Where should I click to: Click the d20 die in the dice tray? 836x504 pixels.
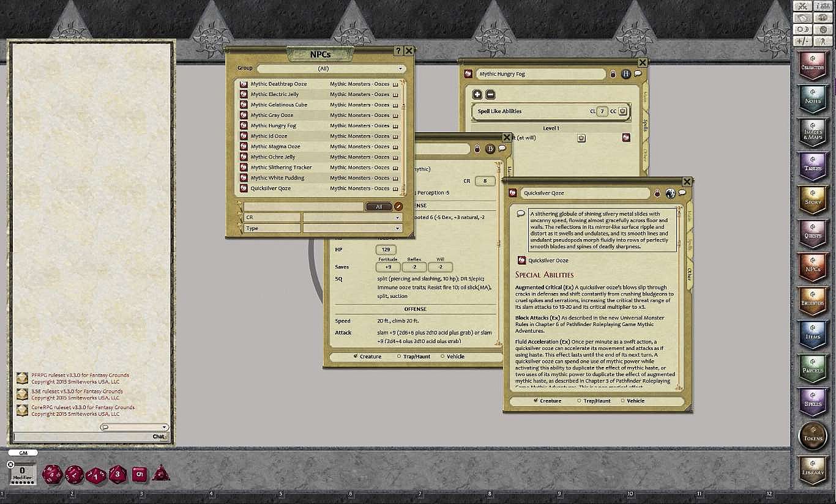tap(51, 474)
